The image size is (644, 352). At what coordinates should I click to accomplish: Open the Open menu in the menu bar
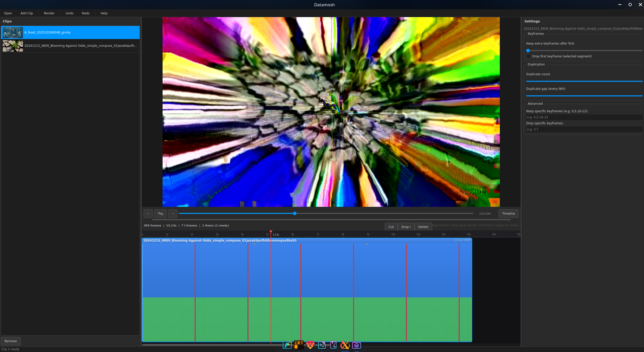[x=8, y=13]
